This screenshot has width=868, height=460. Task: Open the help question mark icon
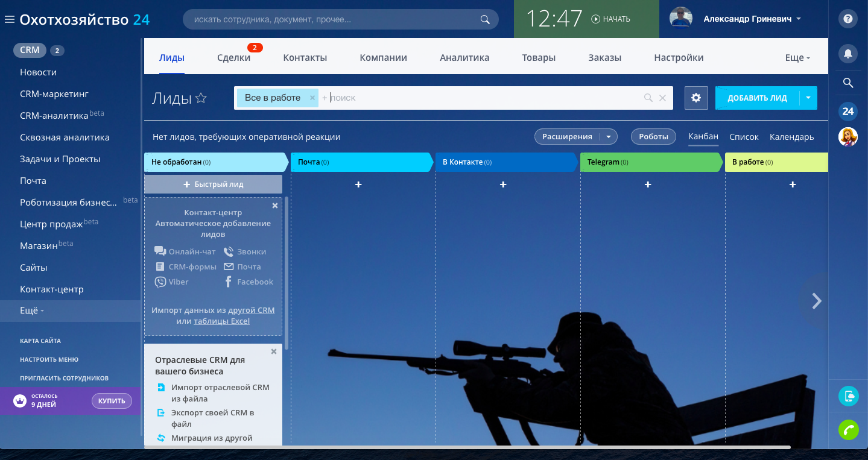click(x=848, y=19)
